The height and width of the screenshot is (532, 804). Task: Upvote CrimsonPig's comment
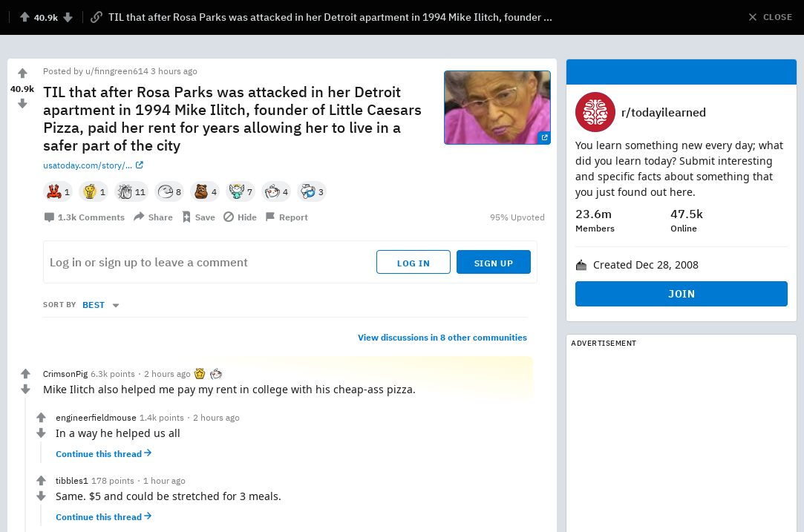pyautogui.click(x=25, y=374)
